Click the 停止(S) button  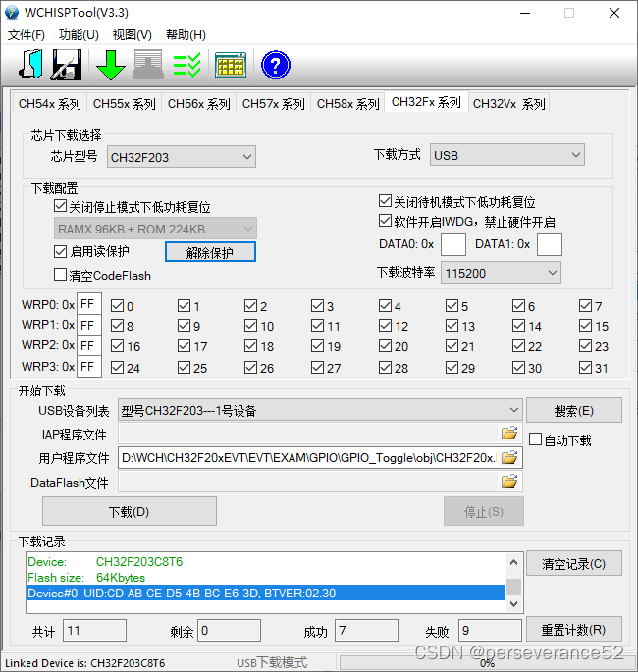click(x=484, y=511)
